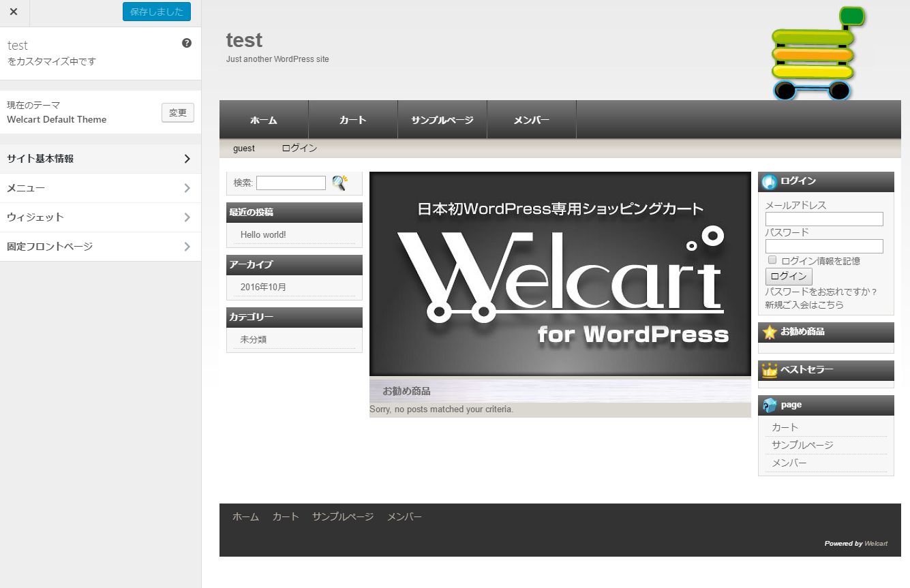This screenshot has width=910, height=588.
Task: Click the Welcart banner image
Action: [560, 273]
